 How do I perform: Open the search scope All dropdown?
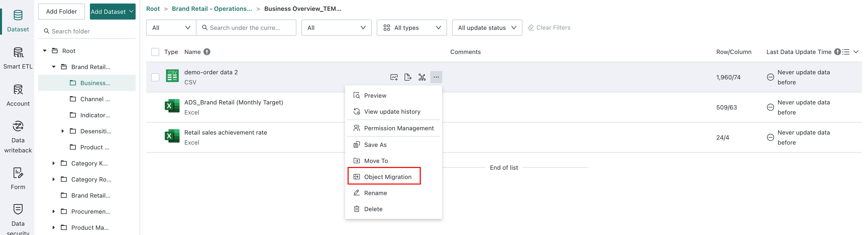171,28
